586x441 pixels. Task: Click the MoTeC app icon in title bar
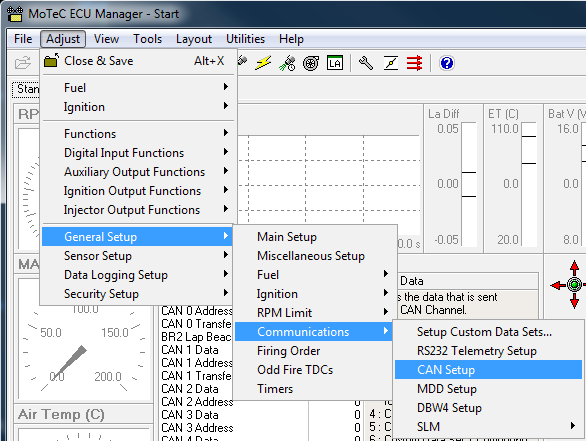click(15, 14)
